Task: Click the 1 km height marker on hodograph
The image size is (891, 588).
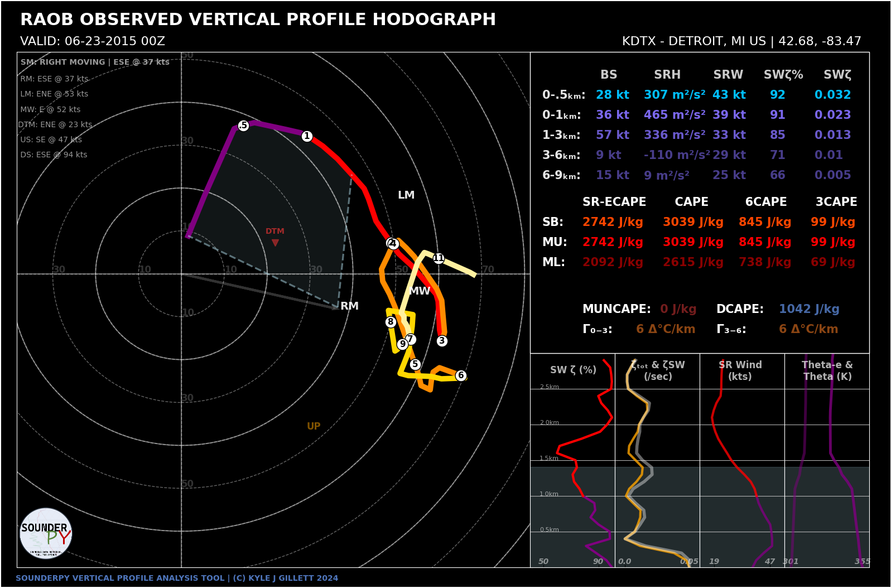Action: point(307,136)
